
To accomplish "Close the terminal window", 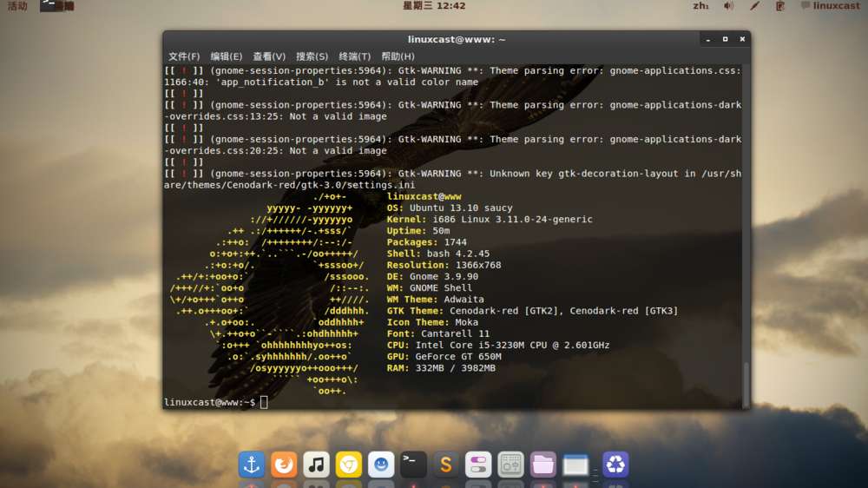I will (742, 39).
